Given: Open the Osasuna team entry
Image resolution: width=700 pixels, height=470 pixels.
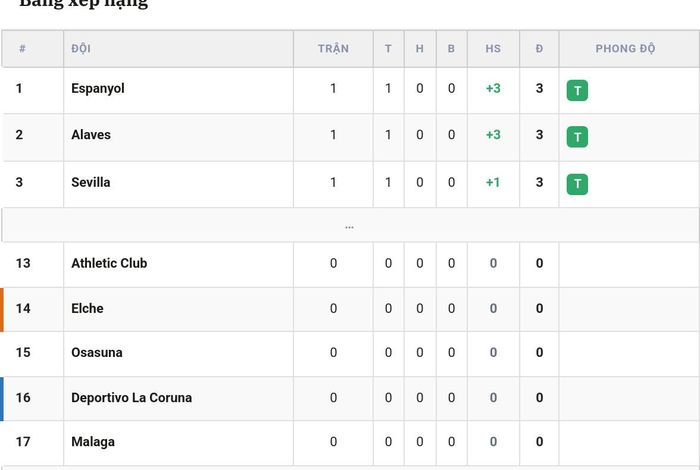Looking at the screenshot, I should coord(97,353).
